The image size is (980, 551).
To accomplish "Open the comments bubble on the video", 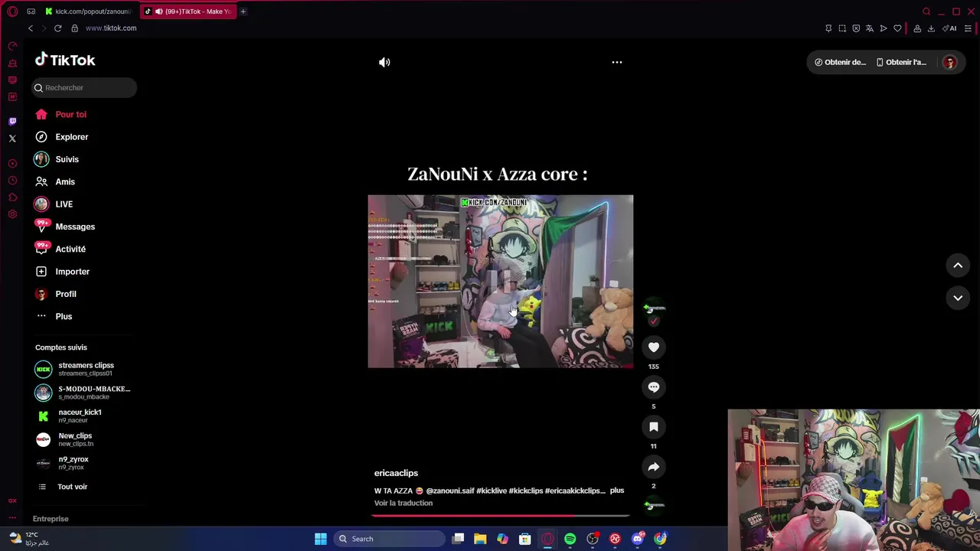I will [x=654, y=387].
